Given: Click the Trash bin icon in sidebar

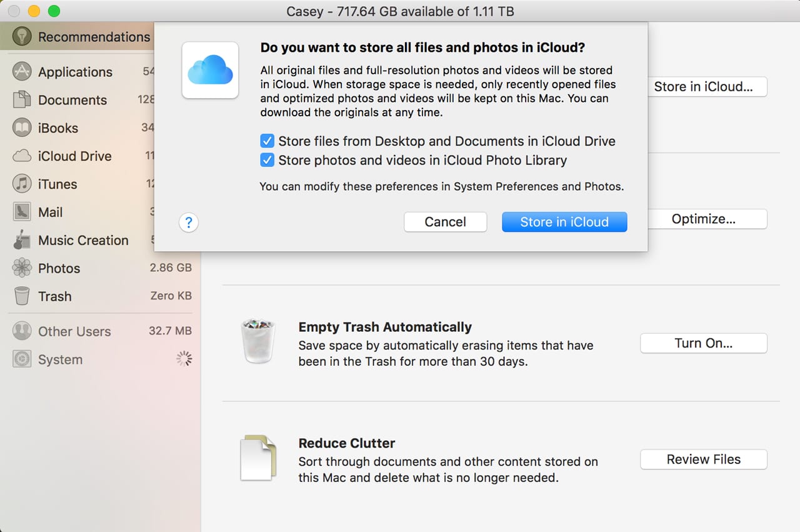Looking at the screenshot, I should [x=22, y=296].
